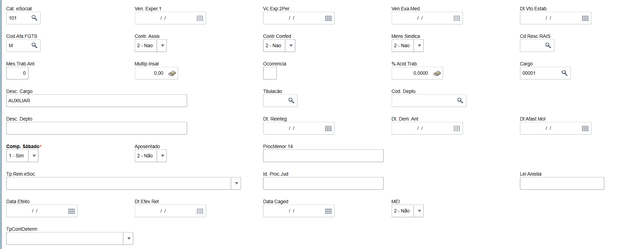Focus the ProcMenor 14 input field
This screenshot has width=644, height=249.
[323, 156]
